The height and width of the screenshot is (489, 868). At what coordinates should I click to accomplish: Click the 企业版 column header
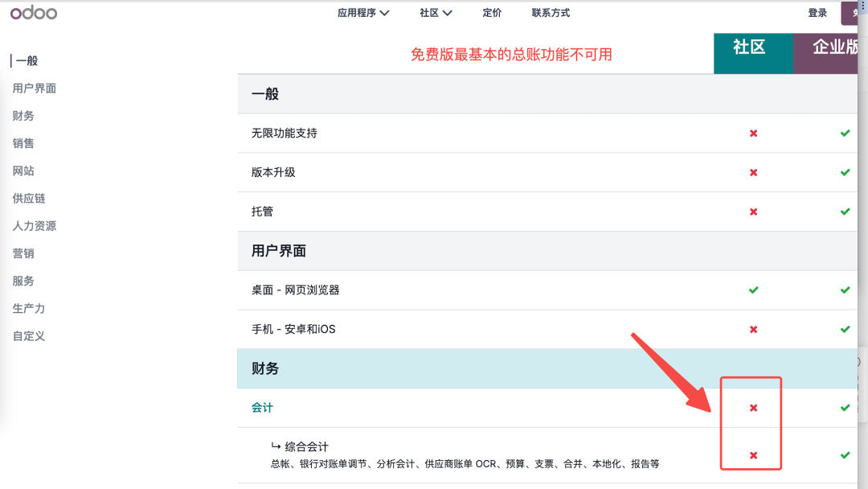[x=834, y=48]
